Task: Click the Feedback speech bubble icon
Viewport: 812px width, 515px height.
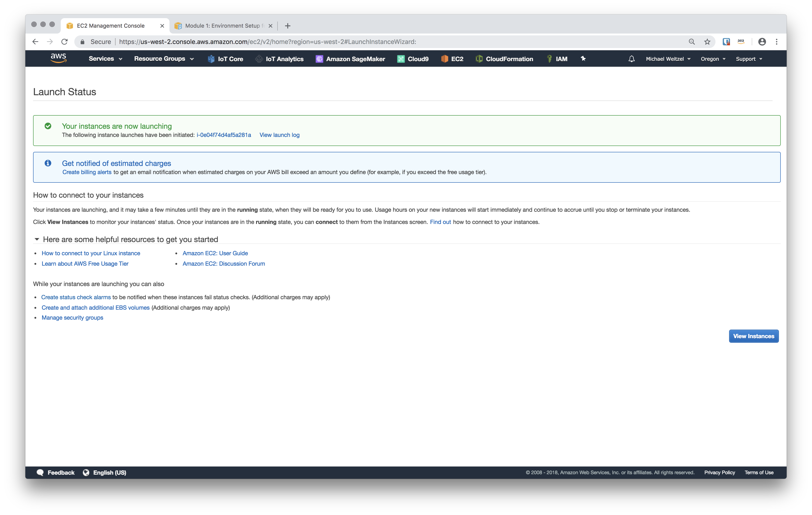Action: (x=40, y=472)
